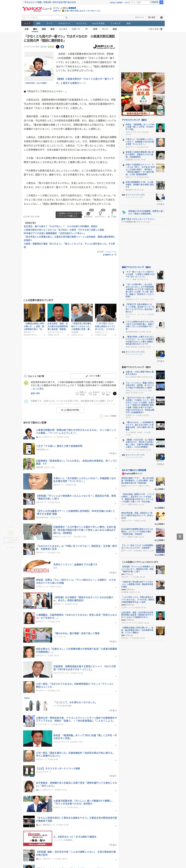Open the ライブ navigation tab
Screen dimensions: 186x868
[x=49, y=24]
